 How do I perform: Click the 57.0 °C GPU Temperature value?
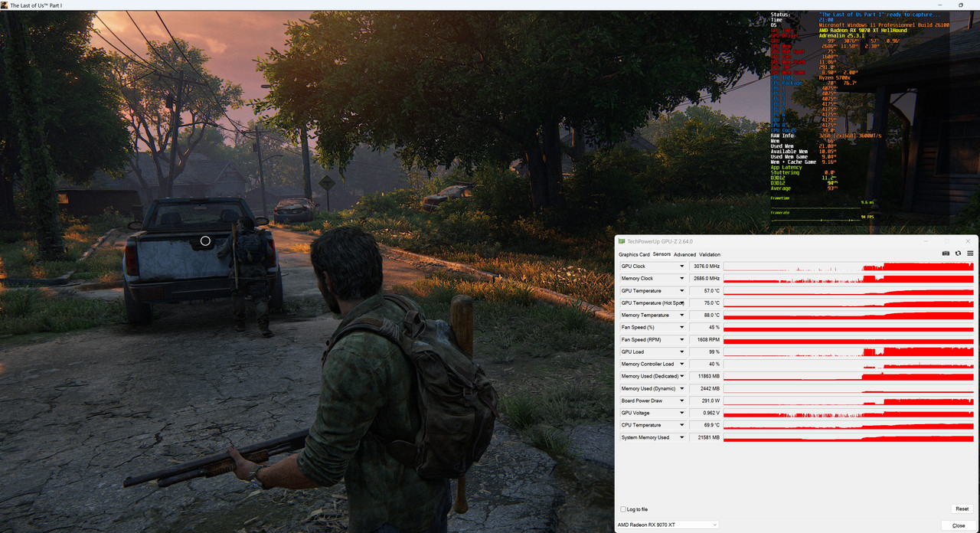point(705,291)
